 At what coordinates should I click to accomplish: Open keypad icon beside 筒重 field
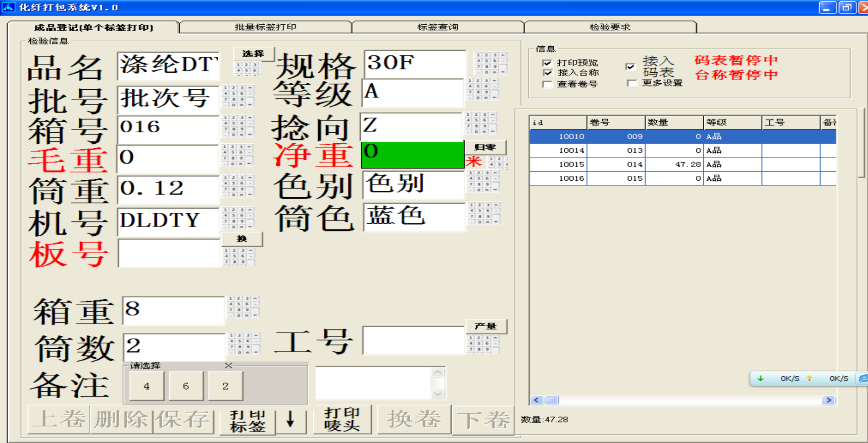[238, 186]
